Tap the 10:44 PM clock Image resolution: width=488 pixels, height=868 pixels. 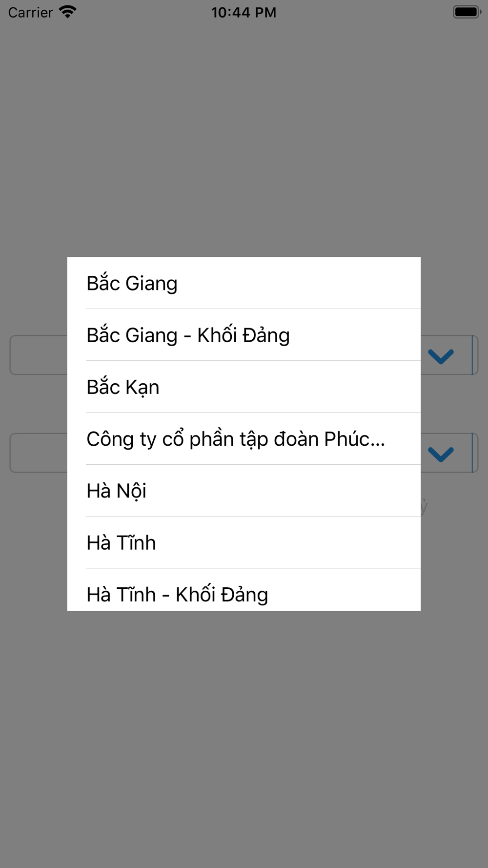pyautogui.click(x=244, y=12)
